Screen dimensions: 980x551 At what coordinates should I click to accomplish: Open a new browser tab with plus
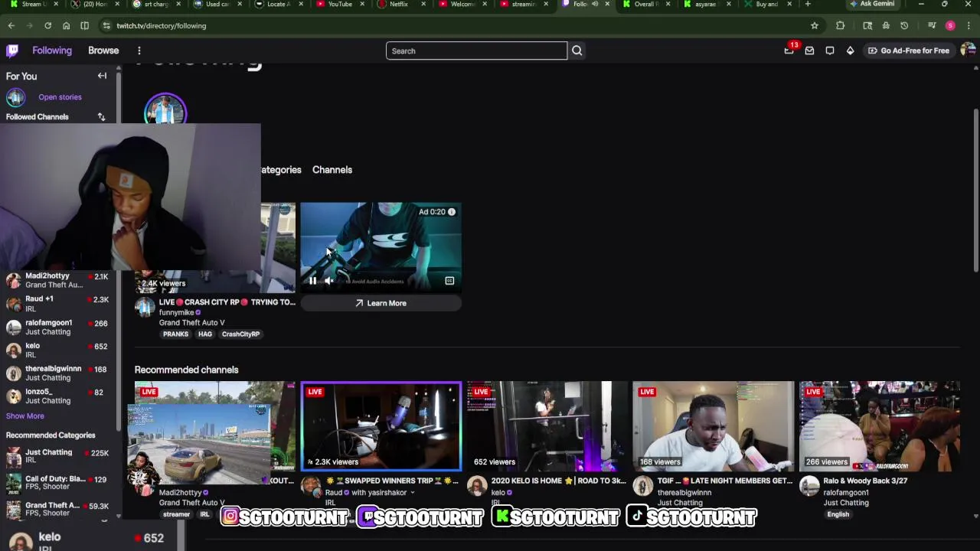pyautogui.click(x=808, y=4)
